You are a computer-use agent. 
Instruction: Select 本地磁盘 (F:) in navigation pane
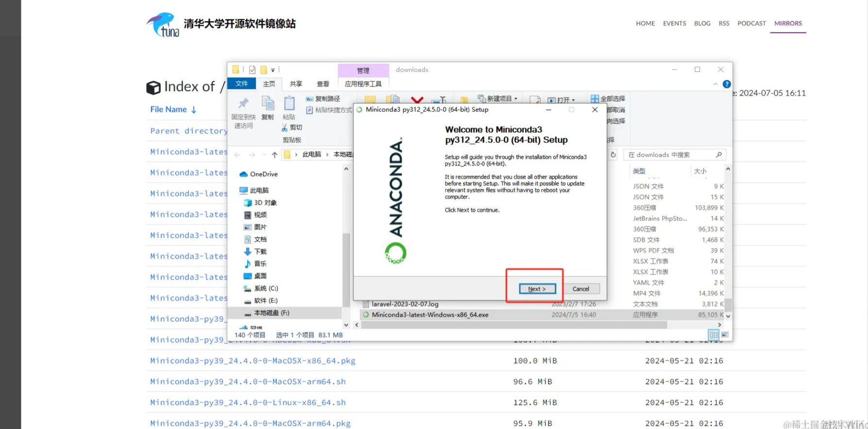[271, 313]
